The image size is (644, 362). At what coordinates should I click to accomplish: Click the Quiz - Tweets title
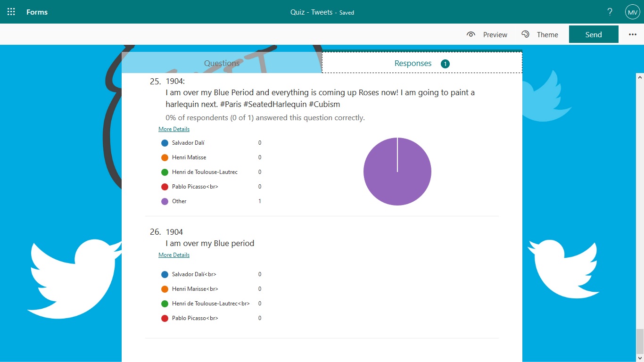pos(311,12)
